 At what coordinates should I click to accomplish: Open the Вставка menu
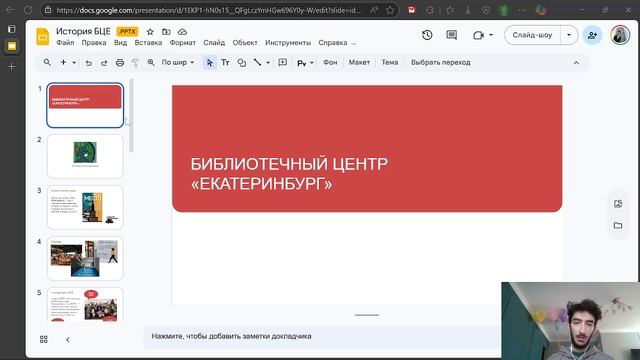148,43
